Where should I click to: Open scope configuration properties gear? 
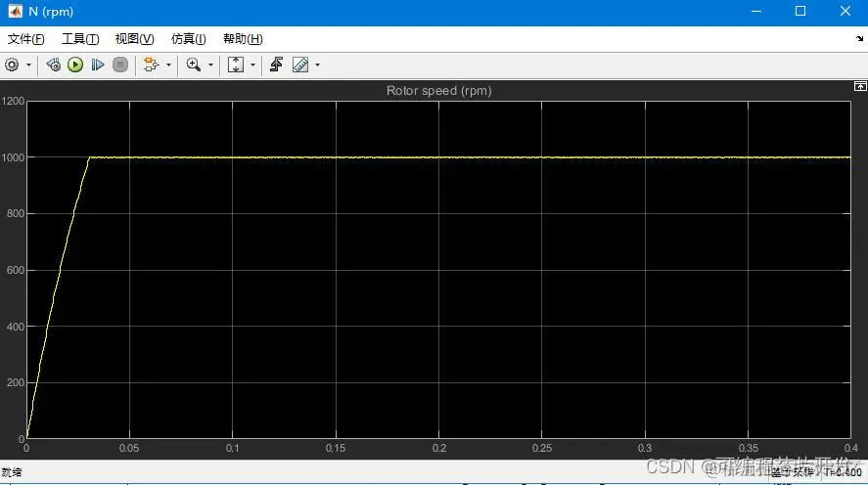pyautogui.click(x=12, y=66)
